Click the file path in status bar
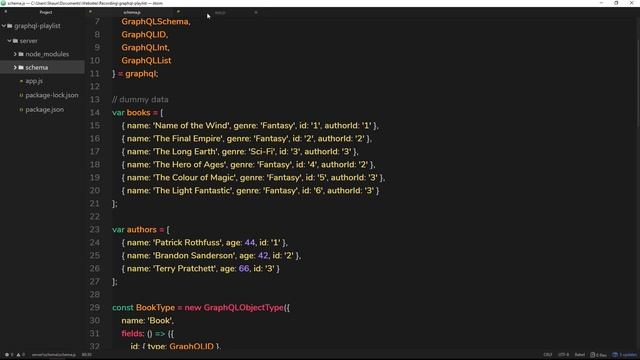Image resolution: width=640 pixels, height=360 pixels. (54, 355)
